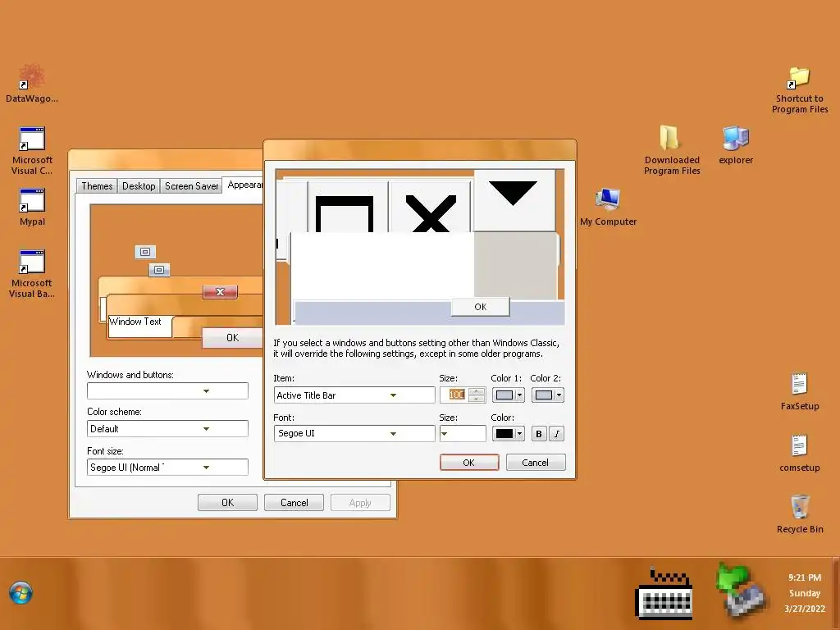The image size is (840, 630).
Task: Expand the Item dropdown showing Active Title Bar
Action: point(393,395)
